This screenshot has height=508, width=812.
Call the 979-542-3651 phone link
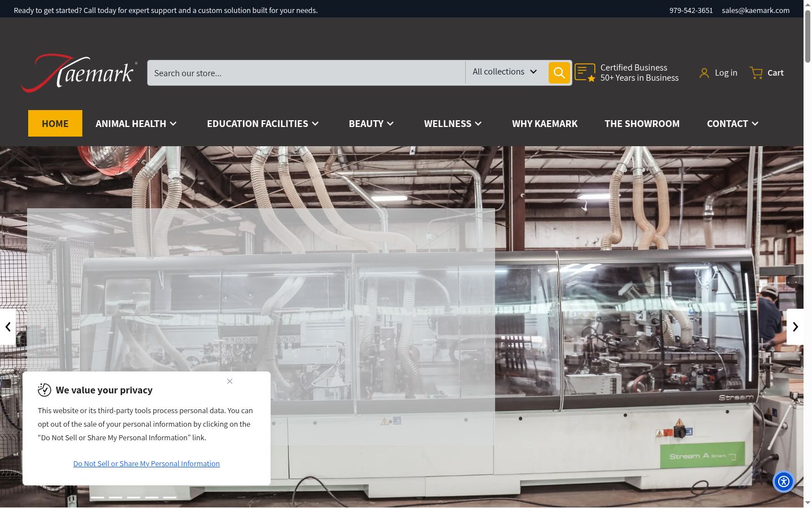point(691,10)
